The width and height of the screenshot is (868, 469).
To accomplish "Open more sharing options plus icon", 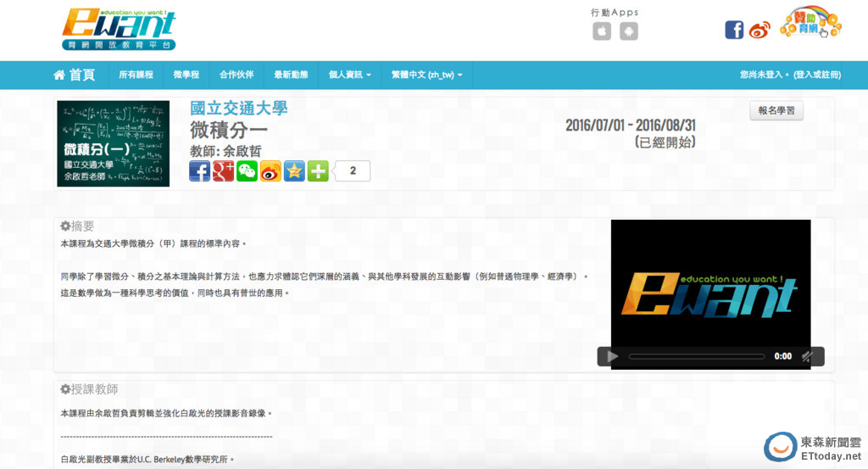I will (x=318, y=171).
